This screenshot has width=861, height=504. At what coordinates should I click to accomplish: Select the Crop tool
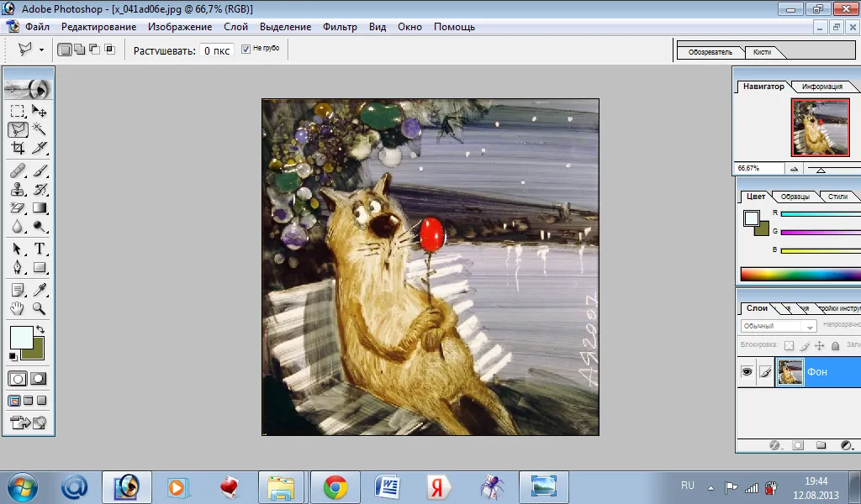[x=18, y=148]
